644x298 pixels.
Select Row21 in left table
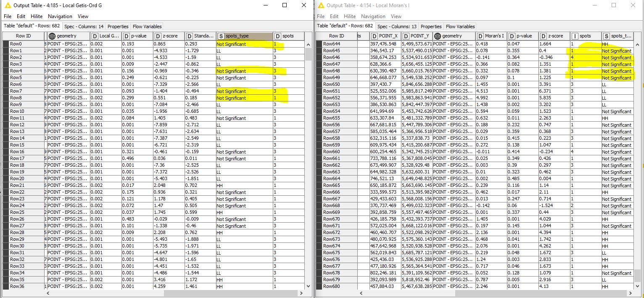tap(23, 185)
